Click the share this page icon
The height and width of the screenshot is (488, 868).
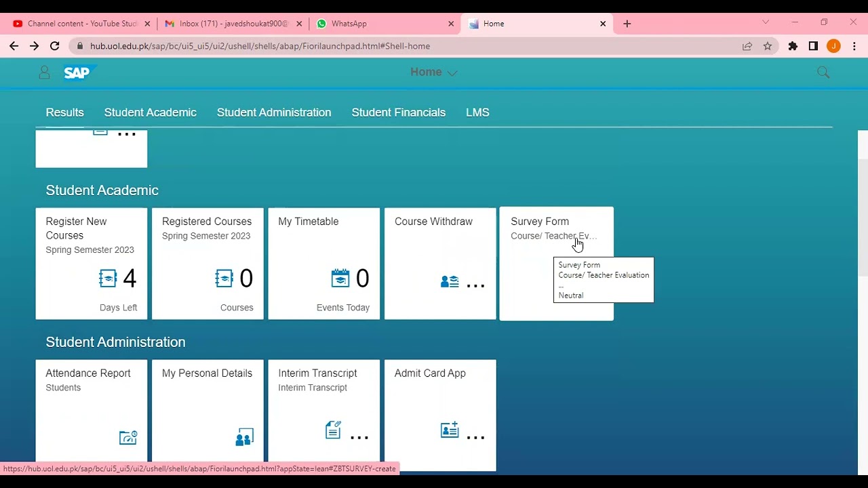tap(747, 46)
